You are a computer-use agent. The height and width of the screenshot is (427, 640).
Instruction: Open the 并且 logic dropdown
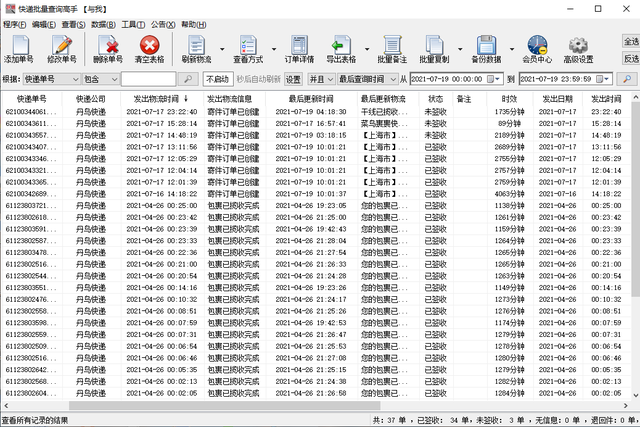(321, 79)
